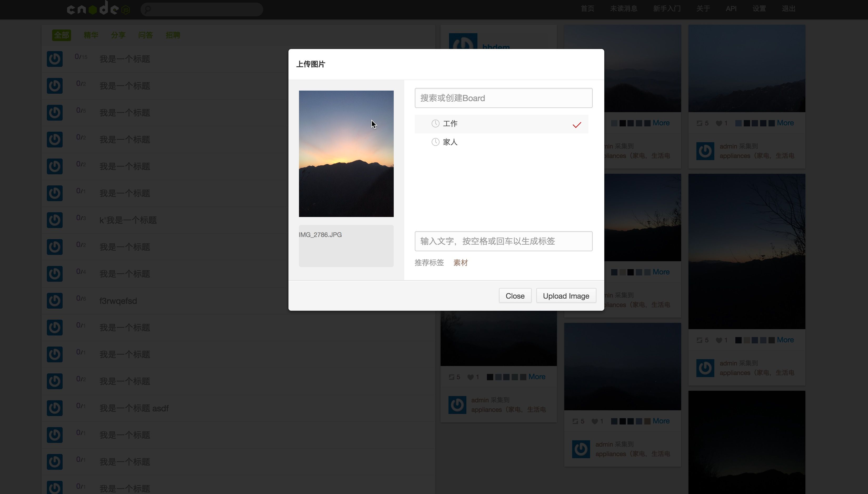Screen dimensions: 868x494
Task: Click the Close button
Action: pos(515,295)
